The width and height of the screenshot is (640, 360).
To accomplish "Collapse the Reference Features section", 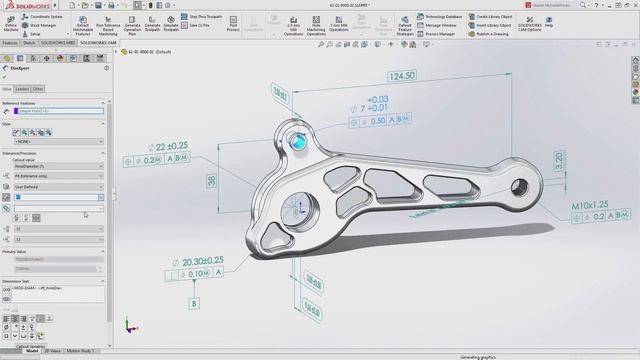I will pyautogui.click(x=103, y=103).
